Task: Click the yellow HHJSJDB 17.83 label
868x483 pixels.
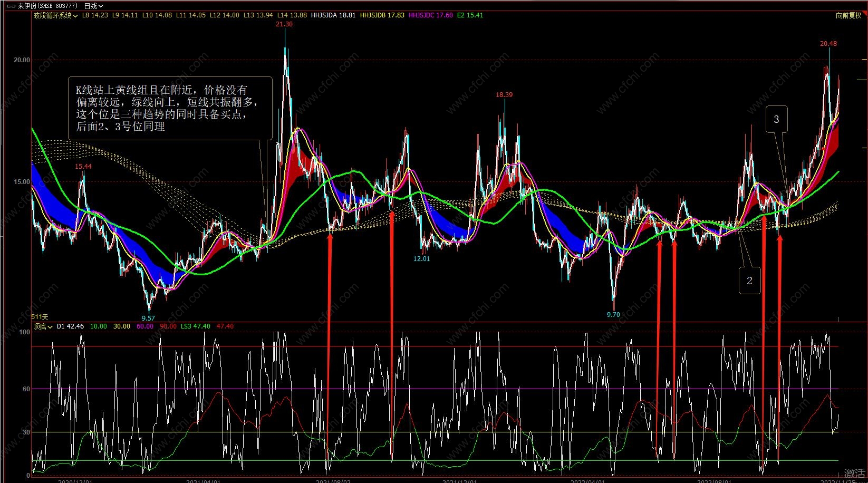Action: coord(382,15)
